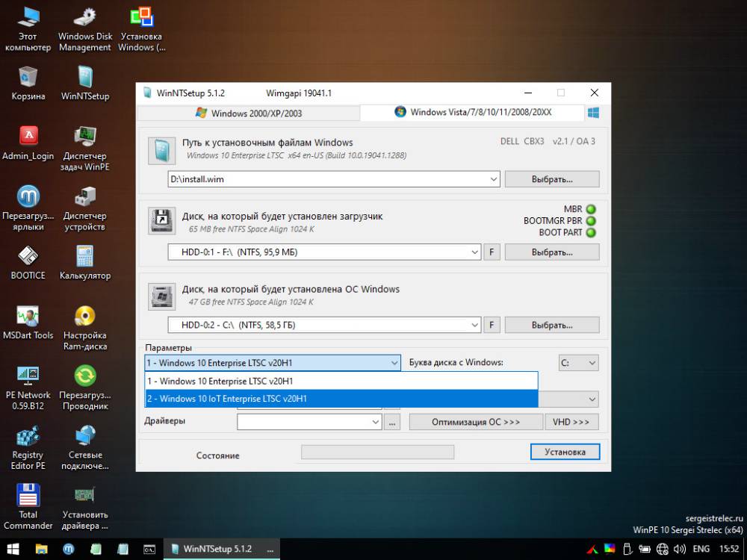
Task: Click the BOOTMGR PBR status indicator
Action: 591,221
